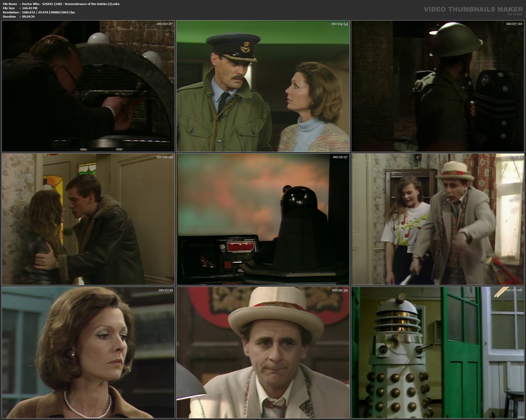Click the thumbnail at 00:04:54
Viewport: 526px width, 420px height.
pyautogui.click(x=263, y=86)
